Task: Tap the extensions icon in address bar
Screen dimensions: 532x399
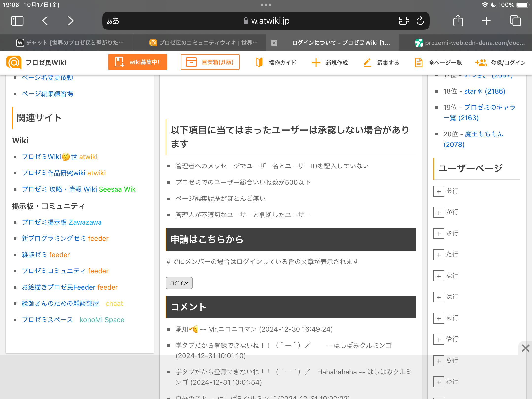Action: pos(404,21)
